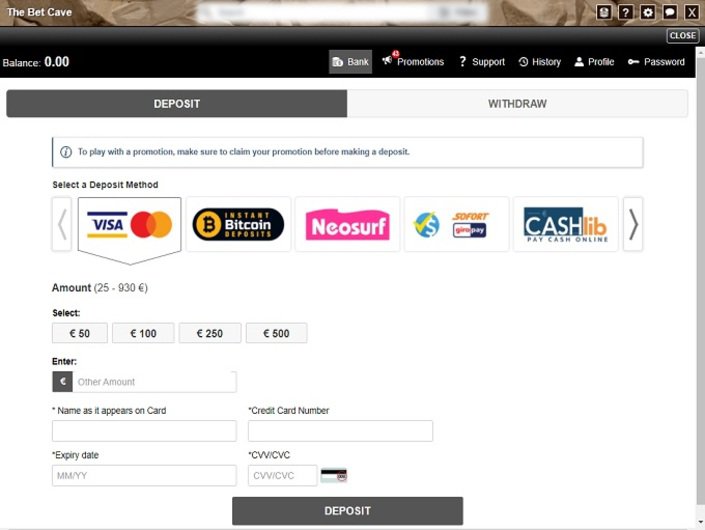Click the CVV card help icon
Image resolution: width=705 pixels, height=530 pixels.
click(x=333, y=476)
